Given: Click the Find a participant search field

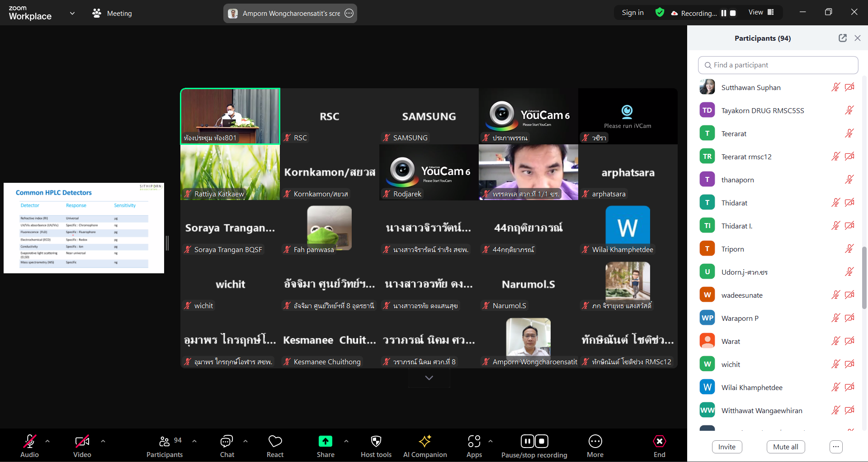Looking at the screenshot, I should pos(778,65).
